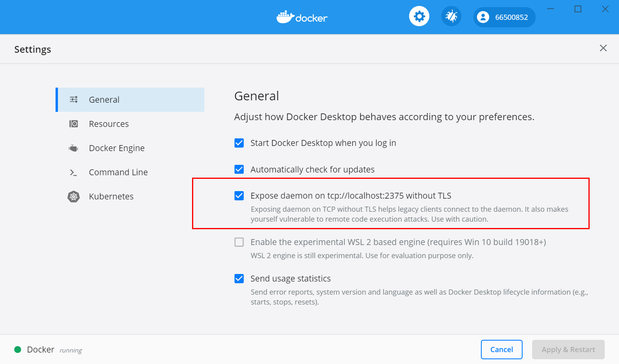The width and height of the screenshot is (619, 364).
Task: Click the 'Start Docker Desktop when you log in' label
Action: tap(323, 143)
